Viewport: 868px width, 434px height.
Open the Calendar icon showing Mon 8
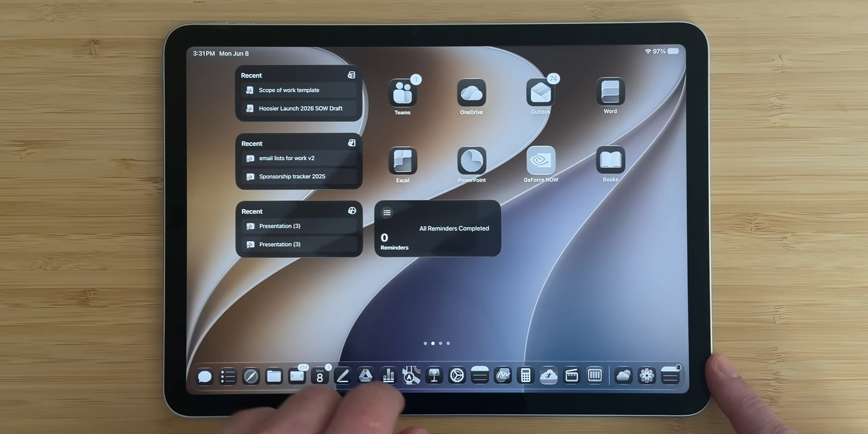320,376
